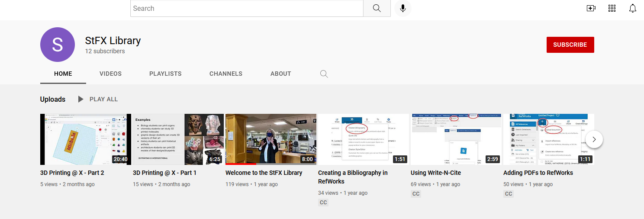The image size is (644, 219).
Task: Click the search magnifier button
Action: pos(377,8)
